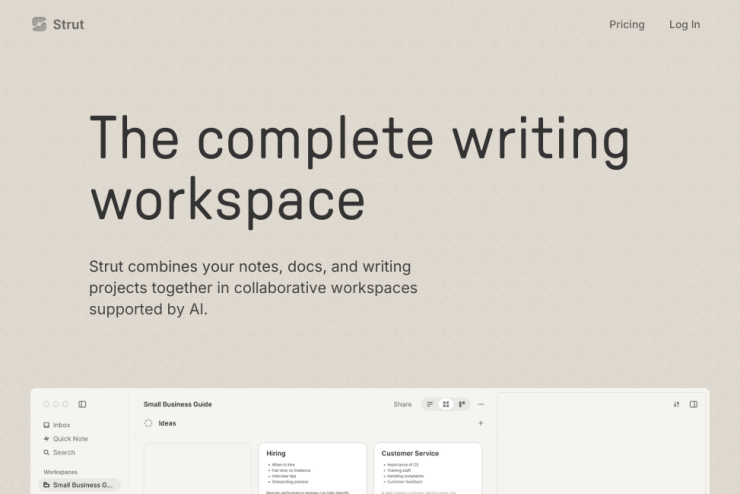Image resolution: width=740 pixels, height=494 pixels.
Task: Click the Strut logo icon
Action: (39, 24)
